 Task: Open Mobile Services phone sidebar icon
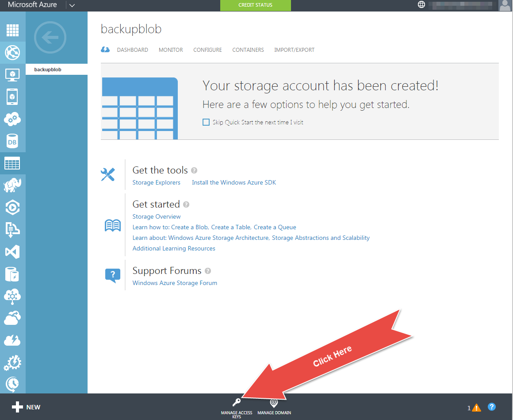pos(12,97)
